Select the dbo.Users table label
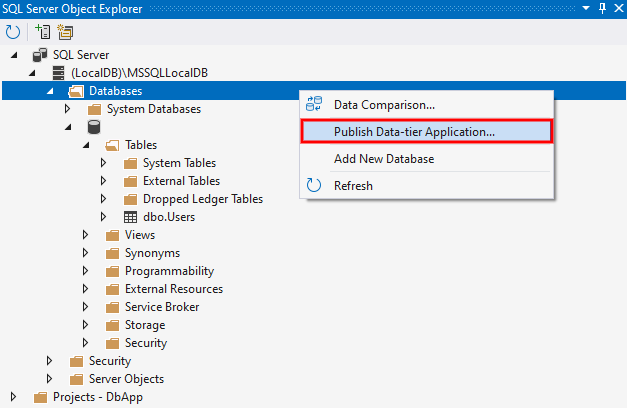This screenshot has height=408, width=627. (x=169, y=217)
